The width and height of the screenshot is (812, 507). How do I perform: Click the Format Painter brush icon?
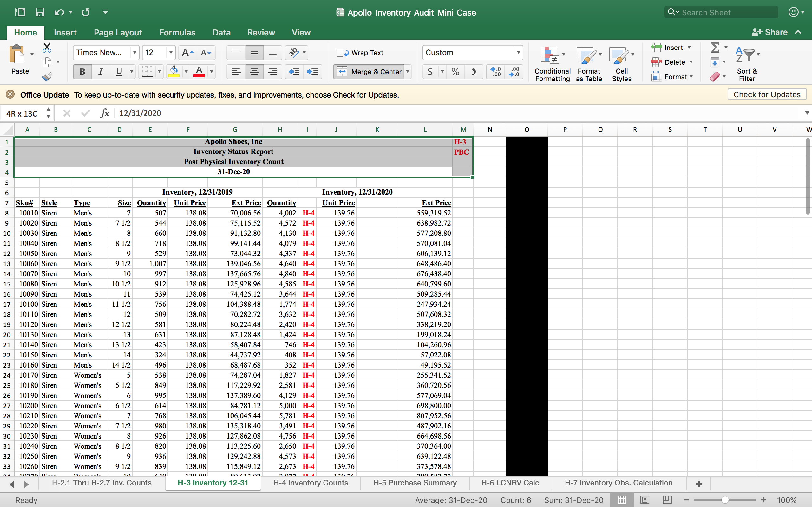click(47, 77)
